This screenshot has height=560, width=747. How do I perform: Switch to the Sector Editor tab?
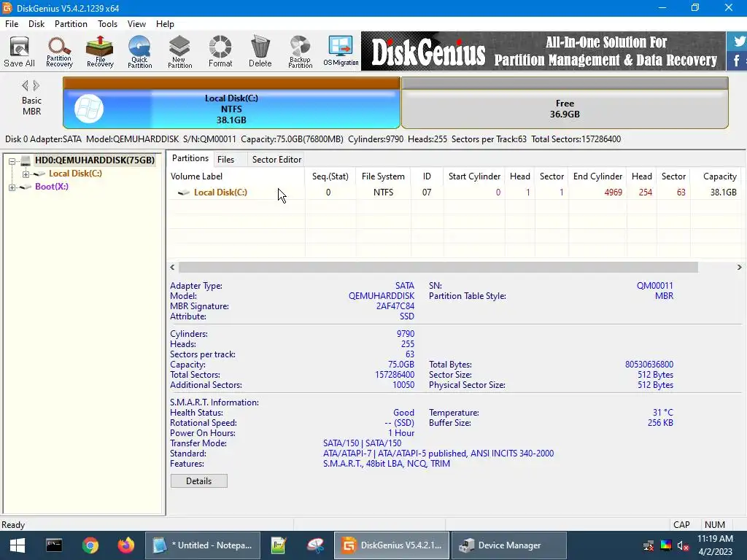(276, 160)
